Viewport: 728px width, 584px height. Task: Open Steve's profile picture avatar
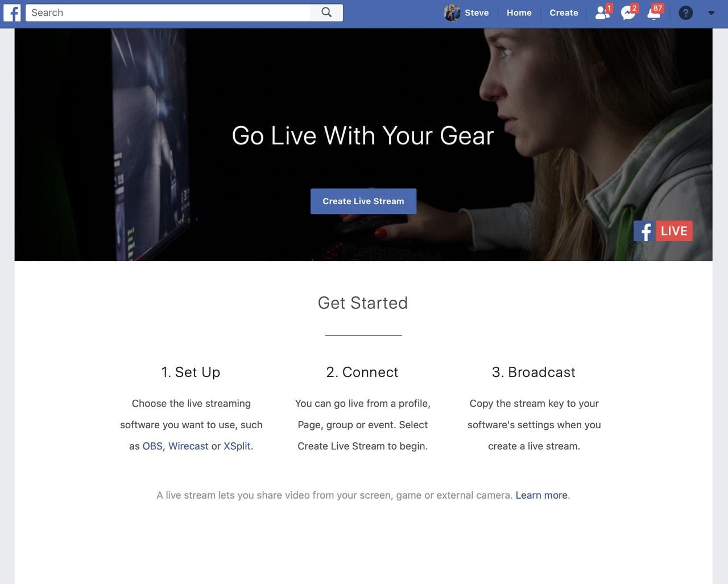tap(452, 13)
